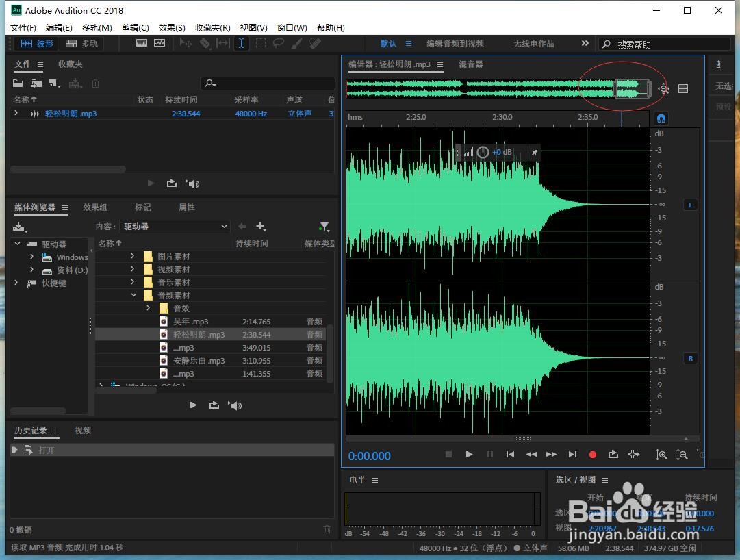The image size is (740, 560).
Task: Open file icon in Files panel
Action: 18,84
